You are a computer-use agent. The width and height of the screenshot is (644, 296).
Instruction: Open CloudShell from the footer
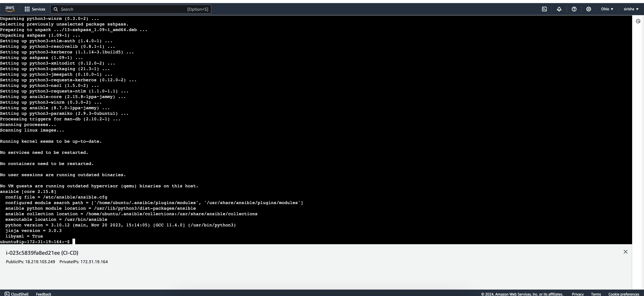tap(17, 294)
